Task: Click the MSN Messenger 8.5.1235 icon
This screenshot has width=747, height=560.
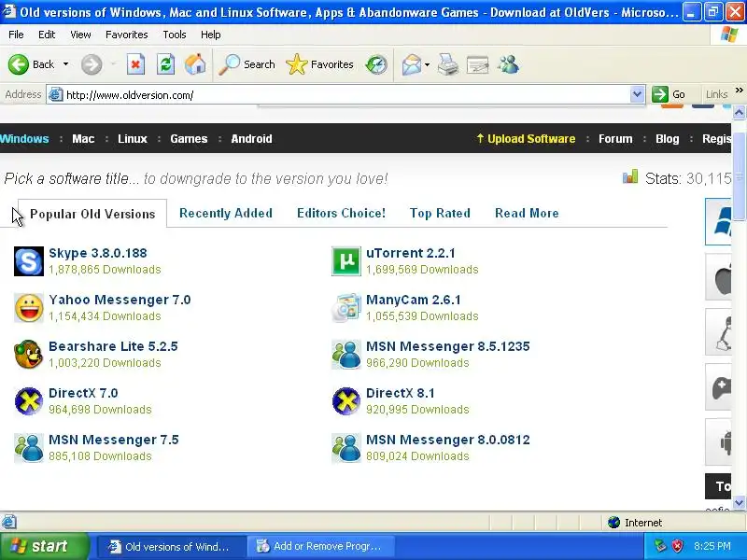Action: coord(346,355)
